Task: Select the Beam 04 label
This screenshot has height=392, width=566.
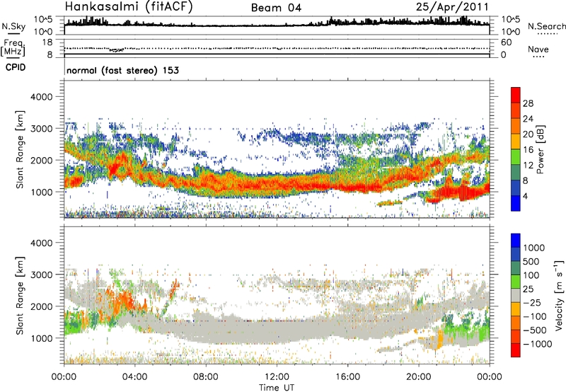Action: (x=276, y=8)
